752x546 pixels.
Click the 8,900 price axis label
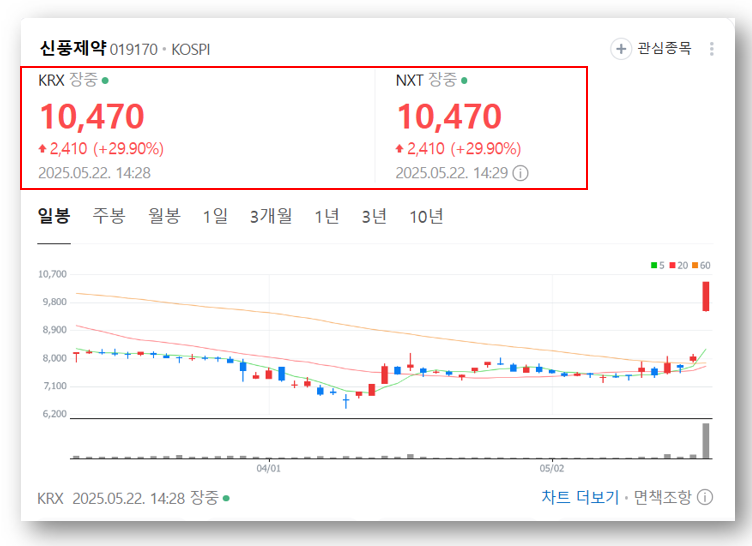coord(55,330)
